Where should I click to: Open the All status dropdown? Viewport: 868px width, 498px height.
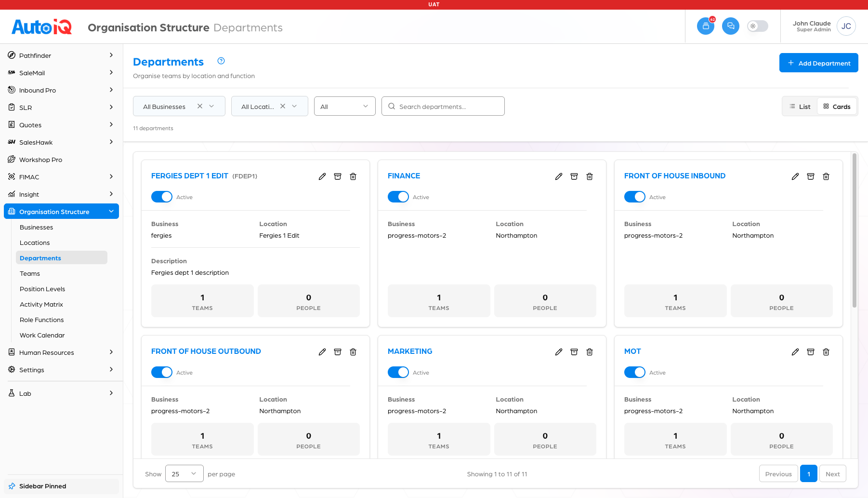345,106
